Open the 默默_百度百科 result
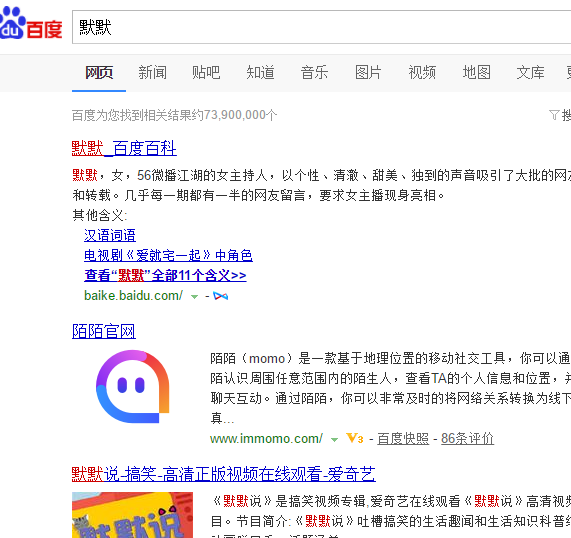The height and width of the screenshot is (538, 571). coord(124,148)
